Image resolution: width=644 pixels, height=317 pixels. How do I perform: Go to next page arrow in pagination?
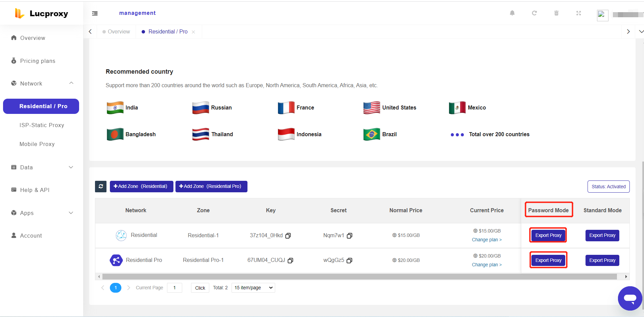tap(128, 288)
